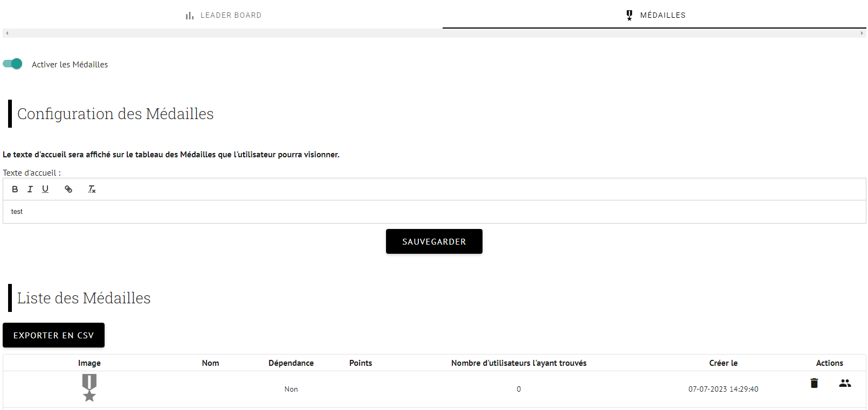Toggle bold formatting in editor
868x410 pixels.
(x=15, y=189)
